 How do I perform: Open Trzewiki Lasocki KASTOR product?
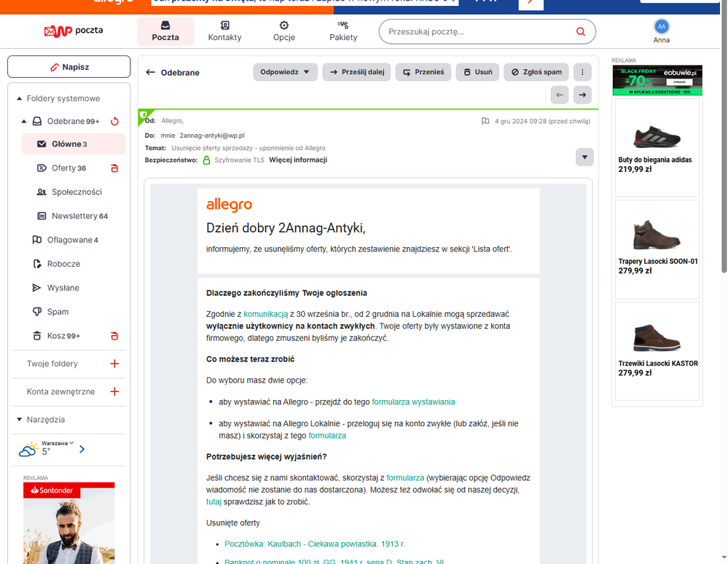click(x=657, y=351)
